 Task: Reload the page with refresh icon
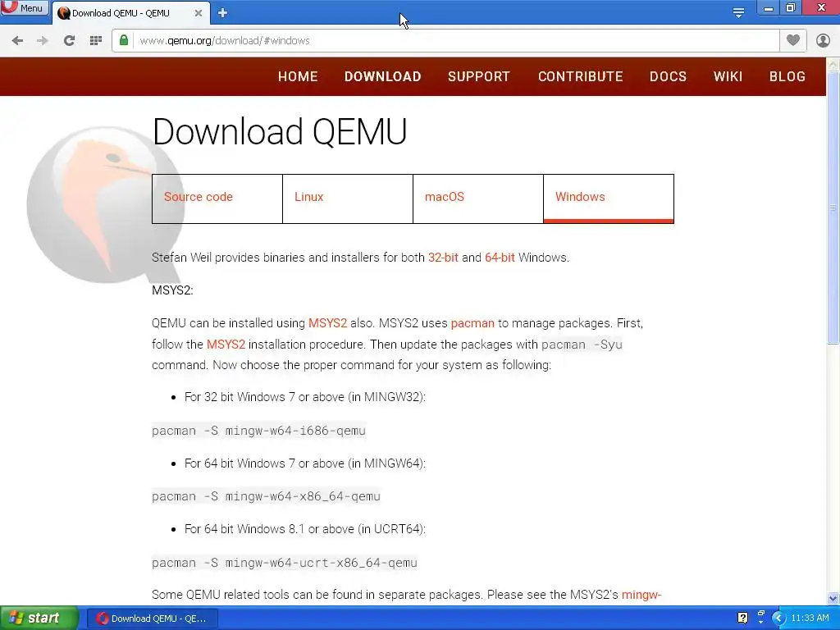click(69, 41)
